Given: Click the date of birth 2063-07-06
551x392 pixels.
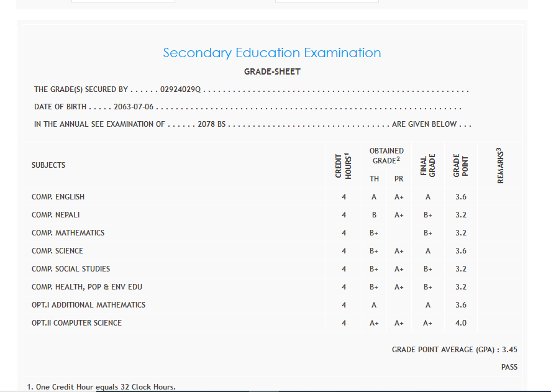Looking at the screenshot, I should tap(134, 107).
